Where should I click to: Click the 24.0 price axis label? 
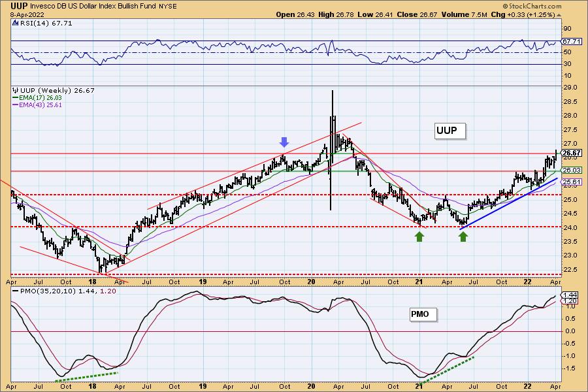click(x=570, y=227)
